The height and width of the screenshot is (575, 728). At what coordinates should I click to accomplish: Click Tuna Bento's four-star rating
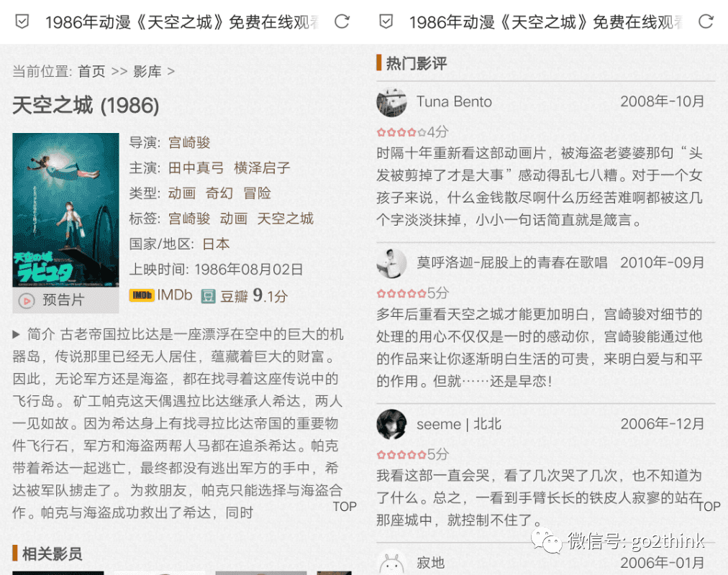pos(401,133)
